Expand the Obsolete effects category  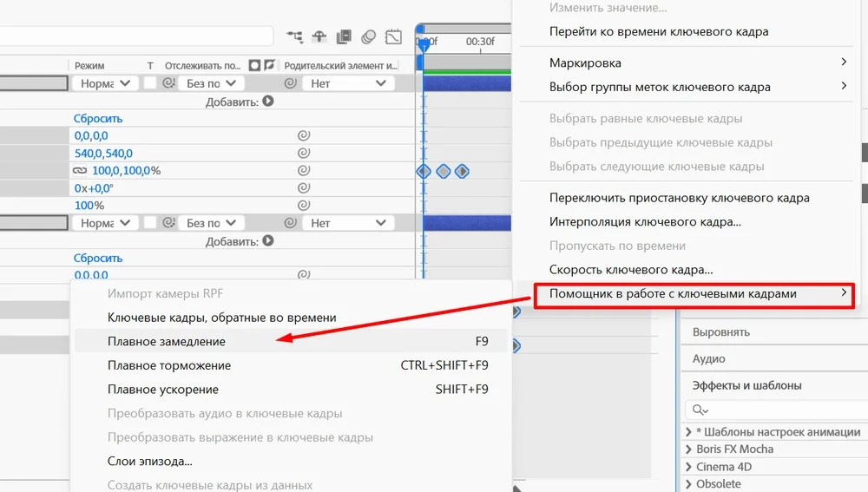688,483
